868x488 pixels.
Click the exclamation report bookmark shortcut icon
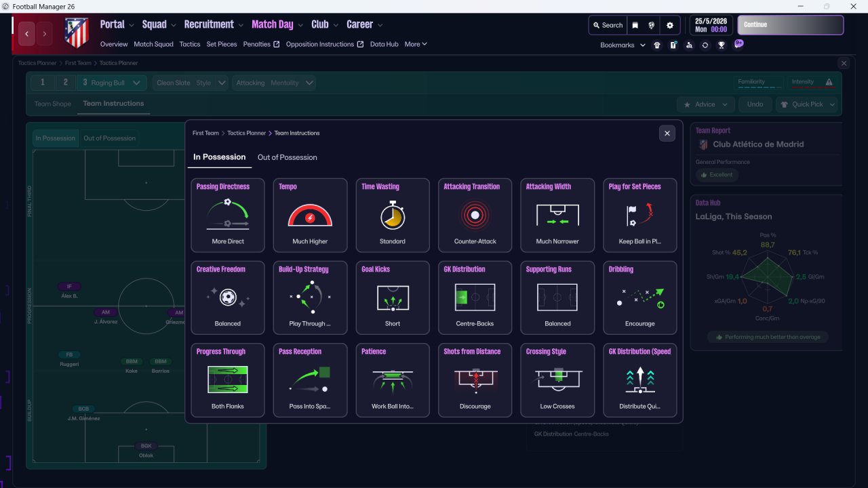tap(673, 45)
